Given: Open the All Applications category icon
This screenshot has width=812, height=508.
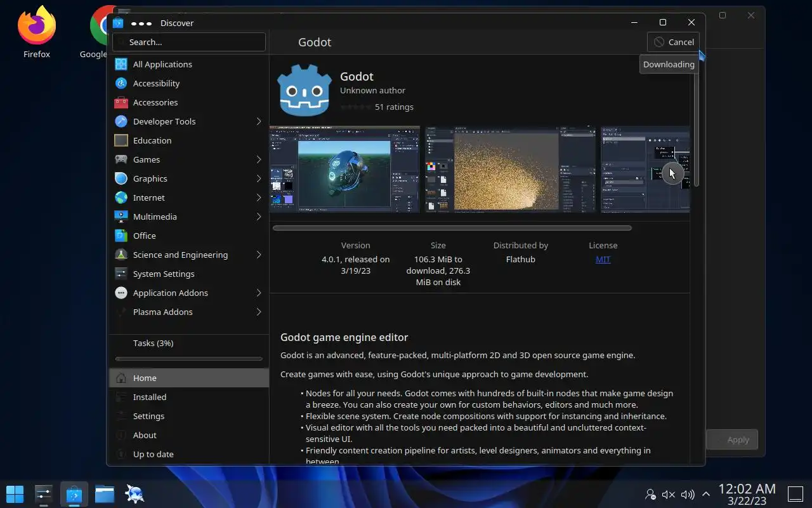Looking at the screenshot, I should pos(121,64).
